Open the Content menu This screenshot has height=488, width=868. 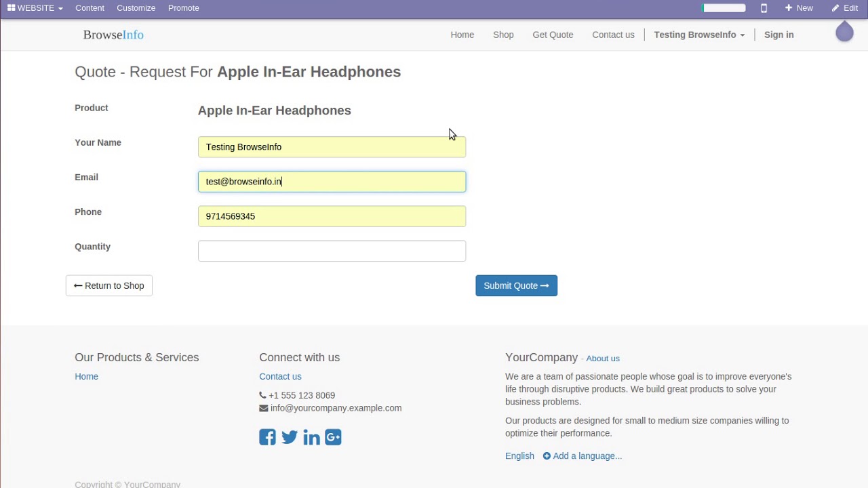90,8
